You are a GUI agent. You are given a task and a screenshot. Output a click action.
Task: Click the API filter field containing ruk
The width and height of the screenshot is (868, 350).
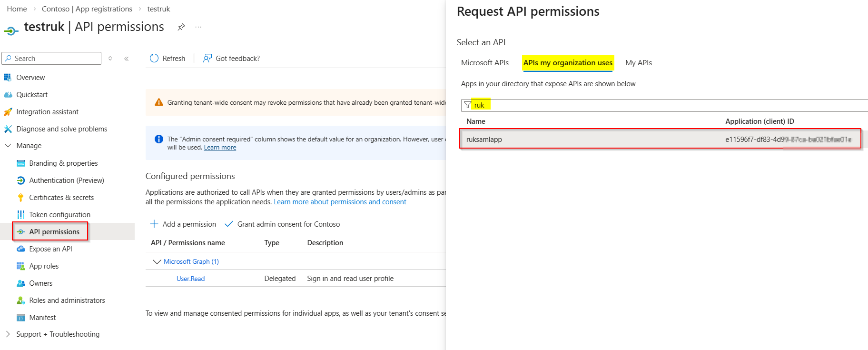[x=664, y=105]
